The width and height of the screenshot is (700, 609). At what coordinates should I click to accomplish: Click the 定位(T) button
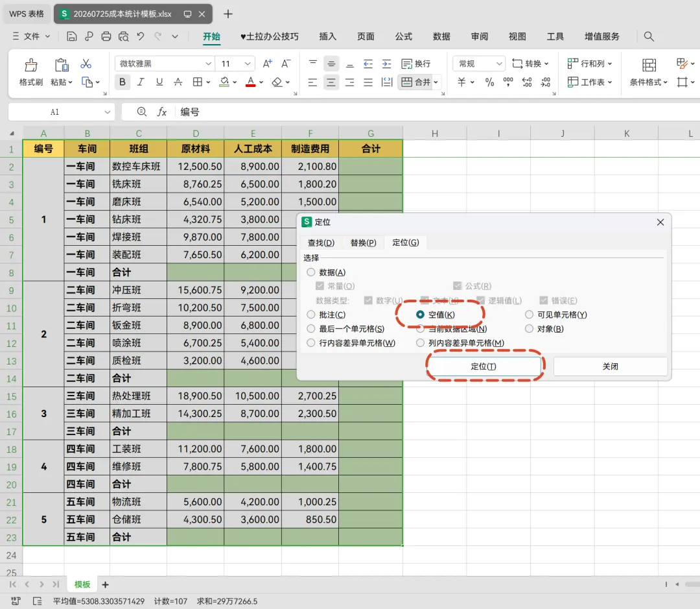[x=484, y=366]
